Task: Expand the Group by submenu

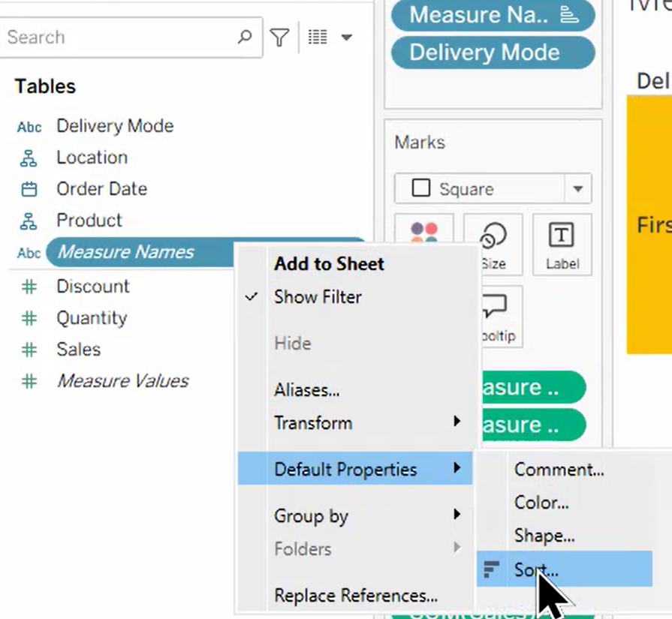Action: point(355,515)
